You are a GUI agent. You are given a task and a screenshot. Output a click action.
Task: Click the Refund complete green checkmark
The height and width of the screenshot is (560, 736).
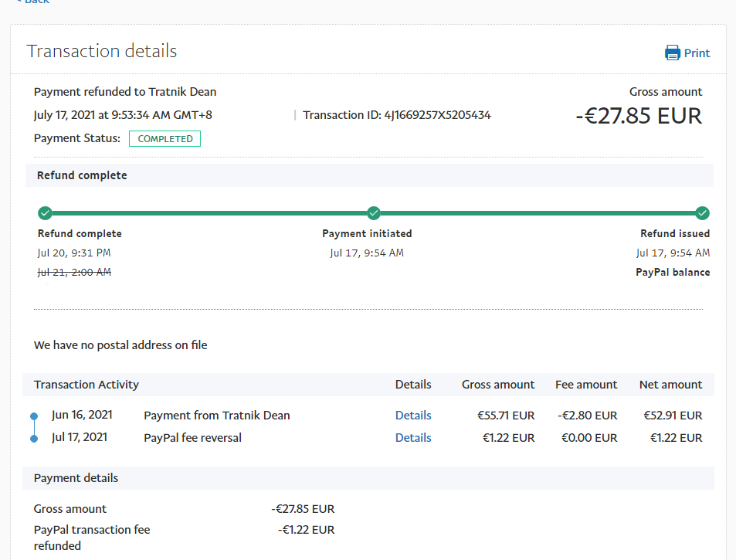45,213
